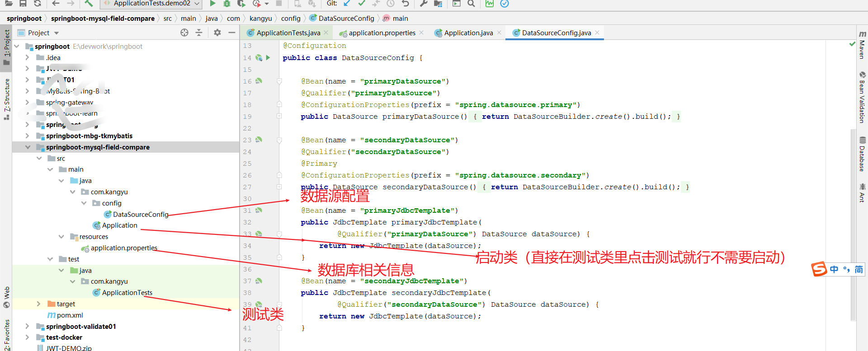Collapse the springboot-mysql-field-compare module
Viewport: 868px width, 351px height.
(x=28, y=147)
